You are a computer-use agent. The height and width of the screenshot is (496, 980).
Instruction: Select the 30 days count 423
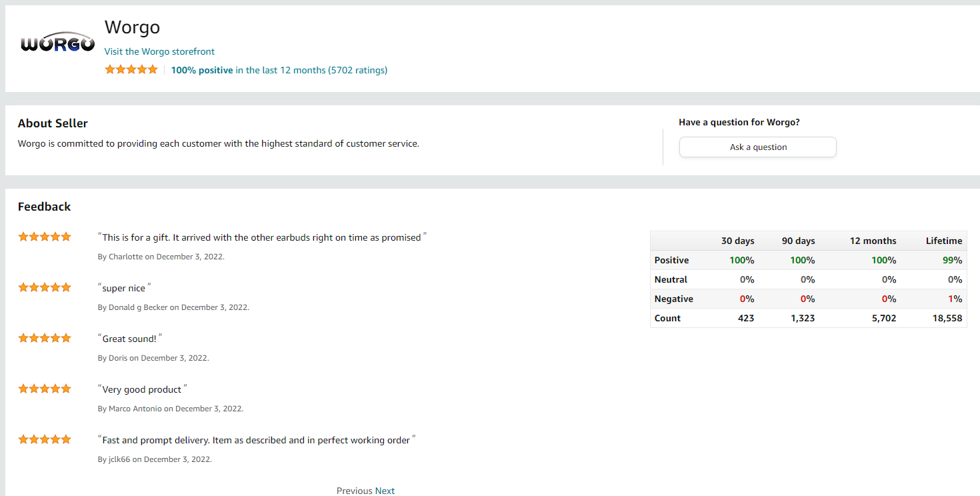coord(746,318)
